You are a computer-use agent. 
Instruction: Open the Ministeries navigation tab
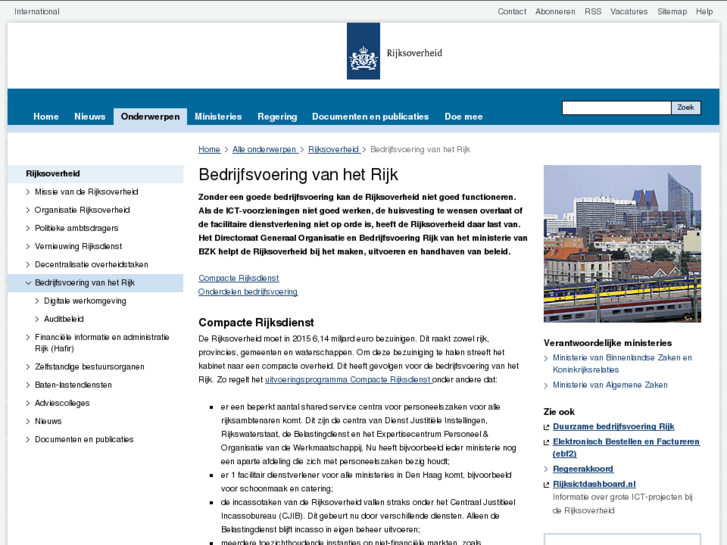pyautogui.click(x=218, y=116)
